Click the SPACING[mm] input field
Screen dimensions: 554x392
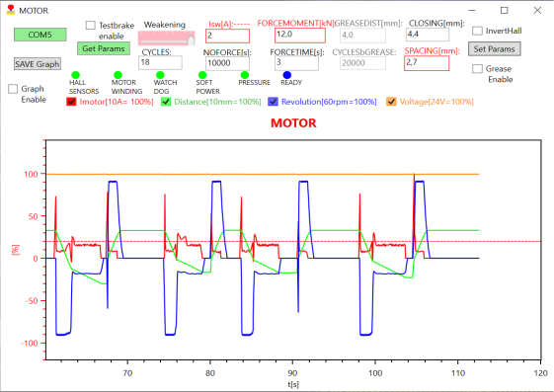point(427,63)
